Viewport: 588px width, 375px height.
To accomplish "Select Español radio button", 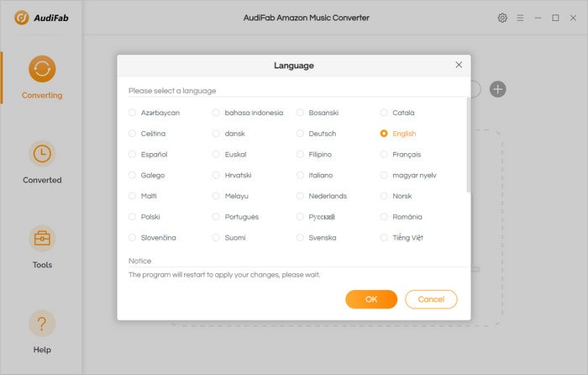I will click(x=132, y=154).
